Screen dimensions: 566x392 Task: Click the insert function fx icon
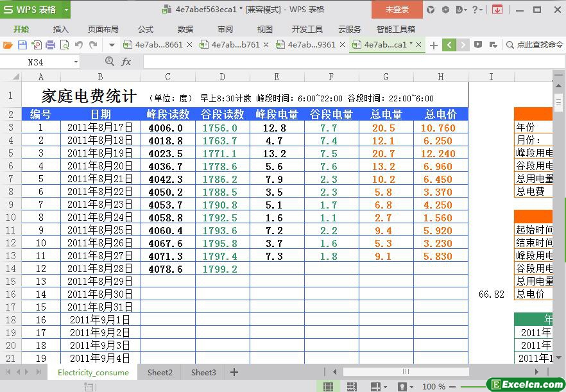pos(126,62)
